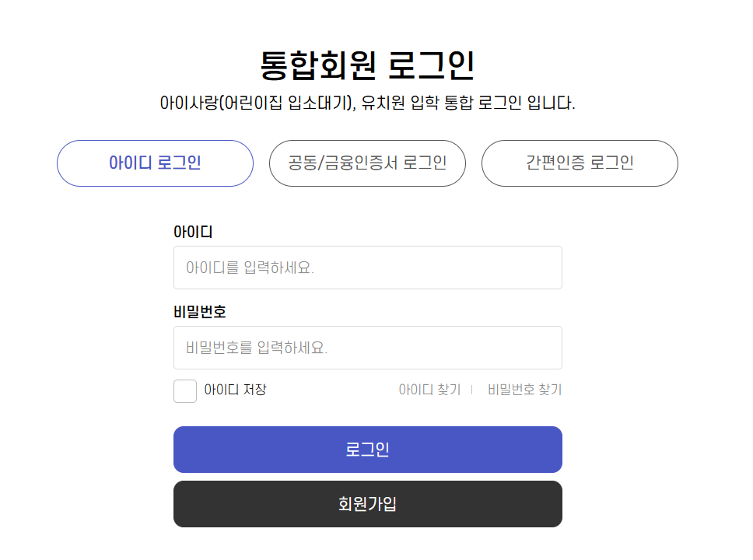
Task: Submit login with the 로그인 button
Action: point(367,450)
